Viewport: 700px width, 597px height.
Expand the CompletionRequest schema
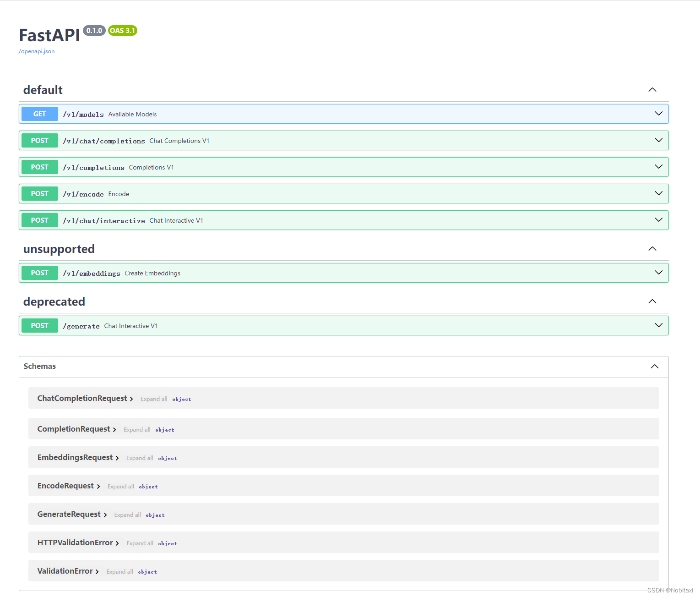(77, 429)
